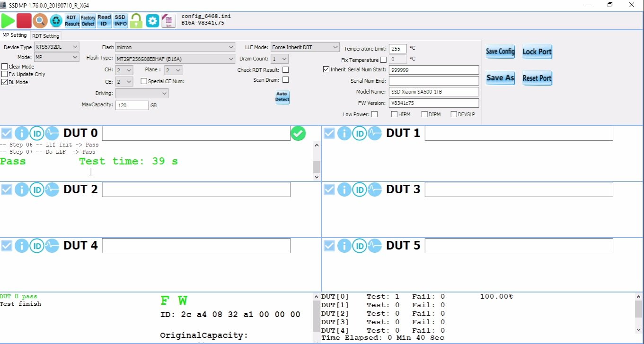The image size is (644, 344).
Task: Enable the Clear Mode checkbox
Action: pos(5,67)
